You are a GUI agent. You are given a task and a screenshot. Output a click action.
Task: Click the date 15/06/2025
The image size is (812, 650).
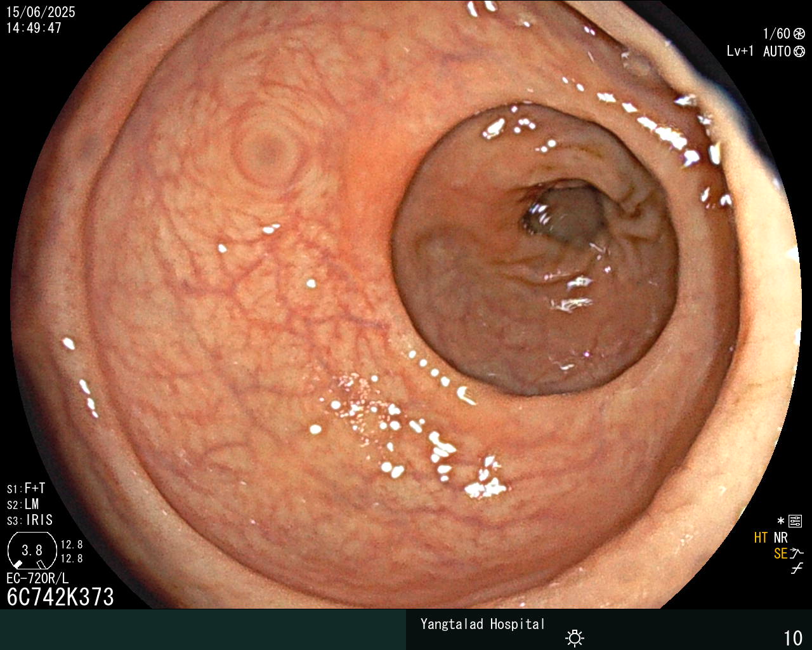[41, 12]
